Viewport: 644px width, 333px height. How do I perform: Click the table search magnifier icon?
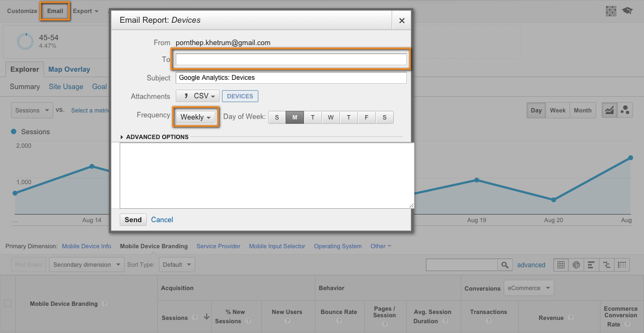point(505,265)
